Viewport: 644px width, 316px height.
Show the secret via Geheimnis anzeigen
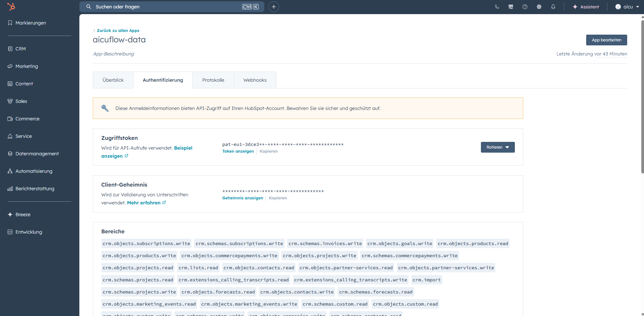[x=242, y=198]
